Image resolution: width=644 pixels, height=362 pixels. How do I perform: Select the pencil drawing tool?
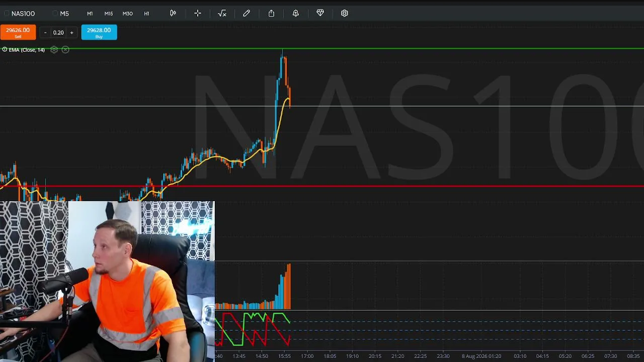[247, 13]
